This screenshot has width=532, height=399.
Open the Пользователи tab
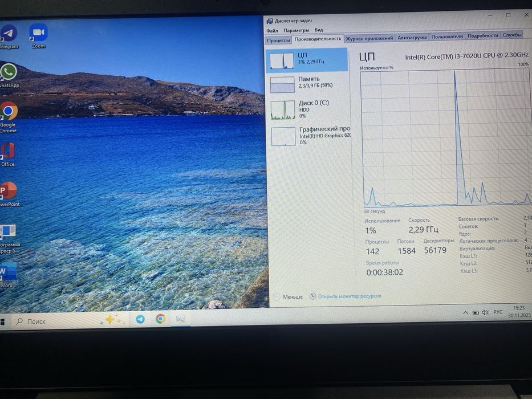(x=447, y=36)
